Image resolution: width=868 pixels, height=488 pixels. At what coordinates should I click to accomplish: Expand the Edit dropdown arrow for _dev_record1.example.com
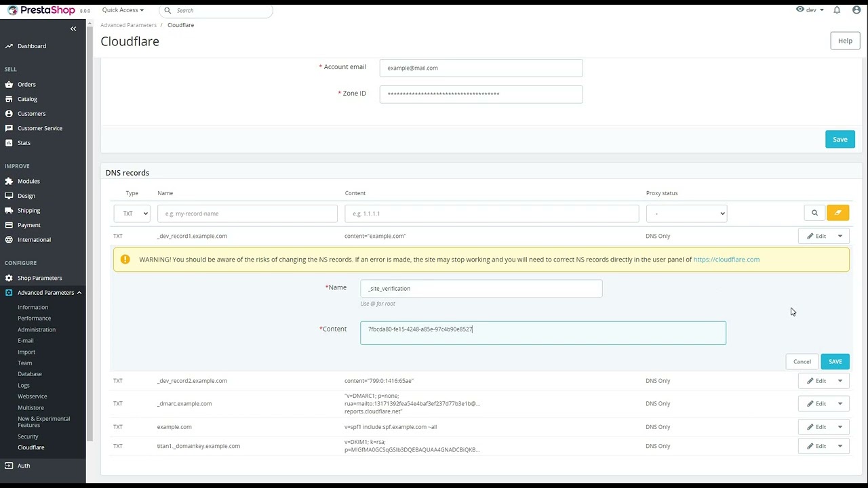840,236
